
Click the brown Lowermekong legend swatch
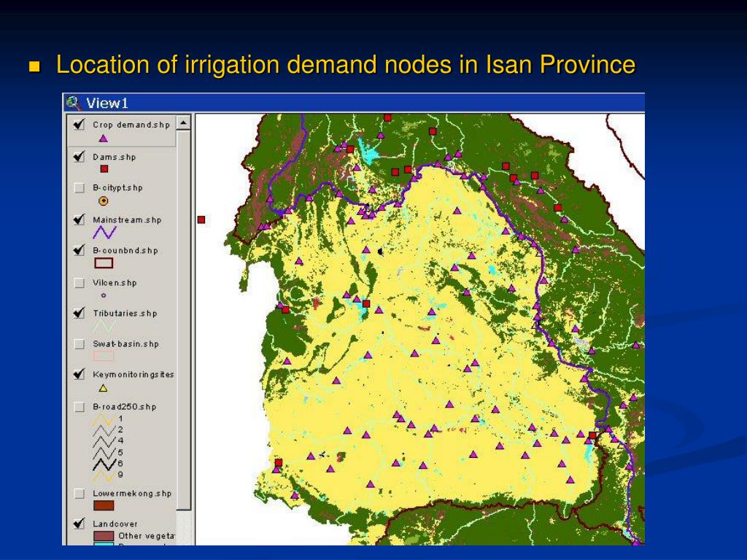click(104, 506)
